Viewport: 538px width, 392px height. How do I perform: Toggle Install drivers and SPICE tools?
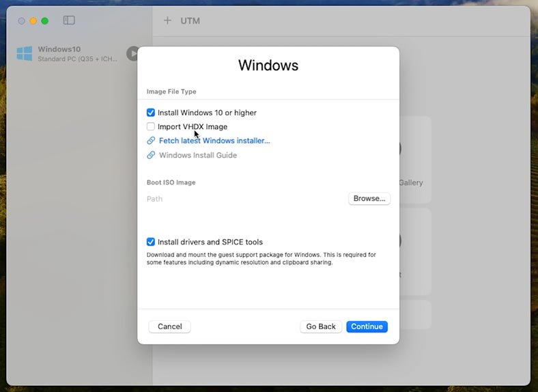151,242
